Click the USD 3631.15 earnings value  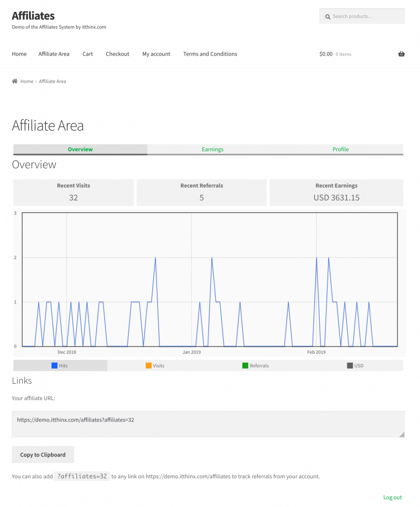point(336,198)
